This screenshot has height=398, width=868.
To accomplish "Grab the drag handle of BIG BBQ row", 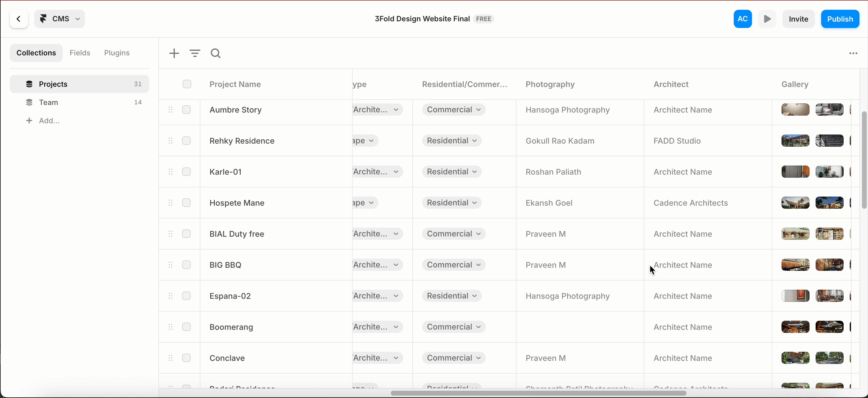I will point(171,265).
